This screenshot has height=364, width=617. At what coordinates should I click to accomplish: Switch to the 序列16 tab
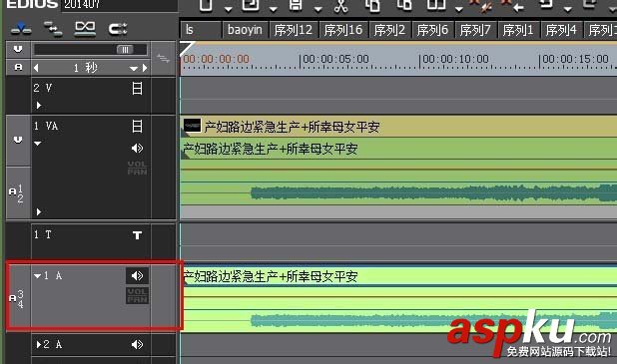(x=343, y=30)
